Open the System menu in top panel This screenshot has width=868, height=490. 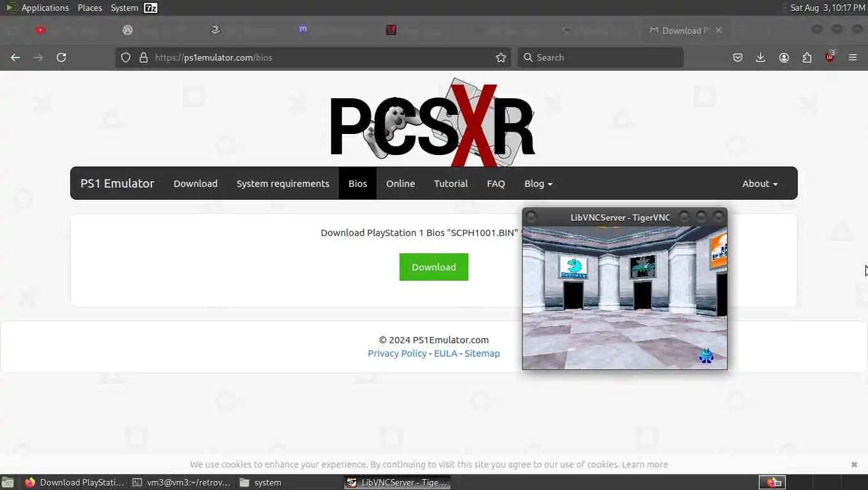tap(124, 8)
